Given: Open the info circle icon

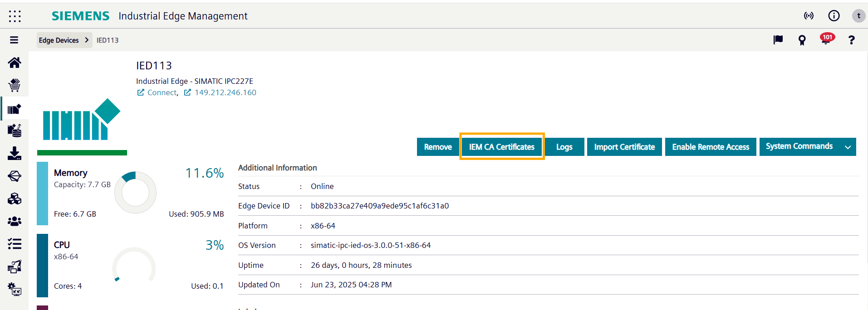Looking at the screenshot, I should coord(834,16).
